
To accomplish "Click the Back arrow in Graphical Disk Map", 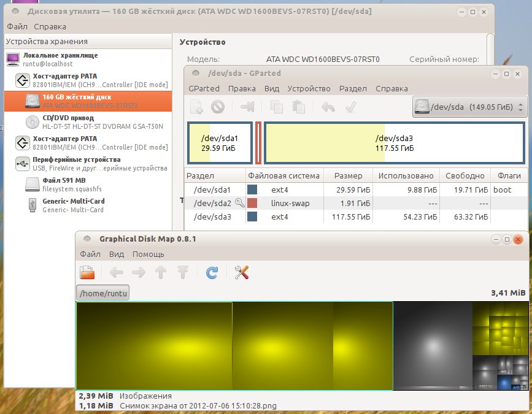I will (x=117, y=272).
